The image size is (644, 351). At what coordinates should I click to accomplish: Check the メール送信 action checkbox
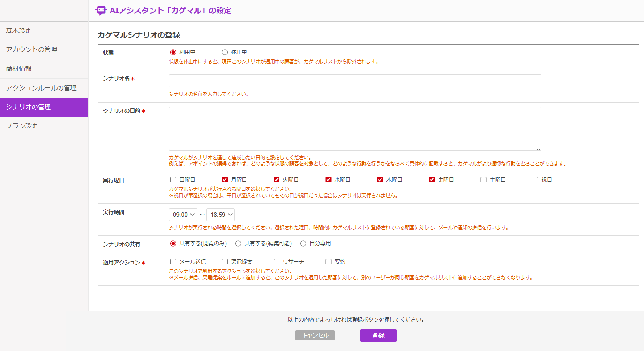point(173,262)
